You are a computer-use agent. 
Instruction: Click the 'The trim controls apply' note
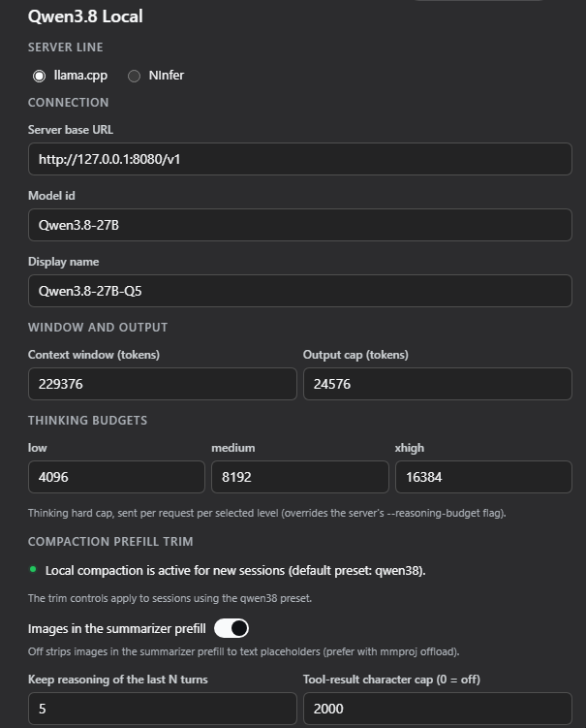[x=170, y=598]
